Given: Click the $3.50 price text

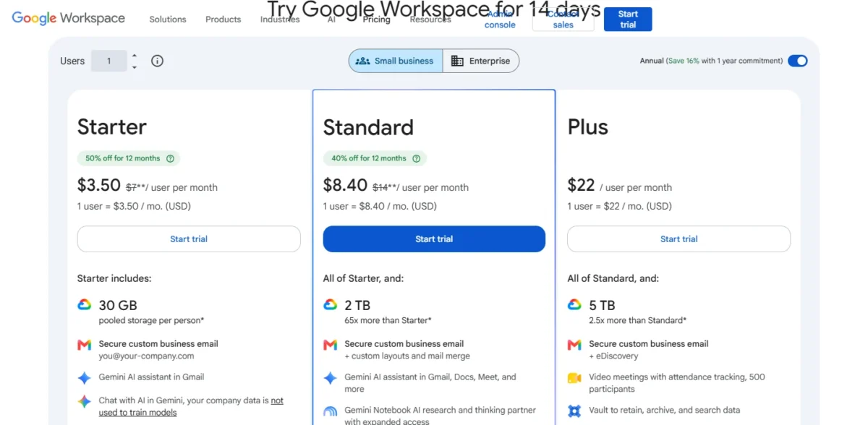Looking at the screenshot, I should coord(99,185).
